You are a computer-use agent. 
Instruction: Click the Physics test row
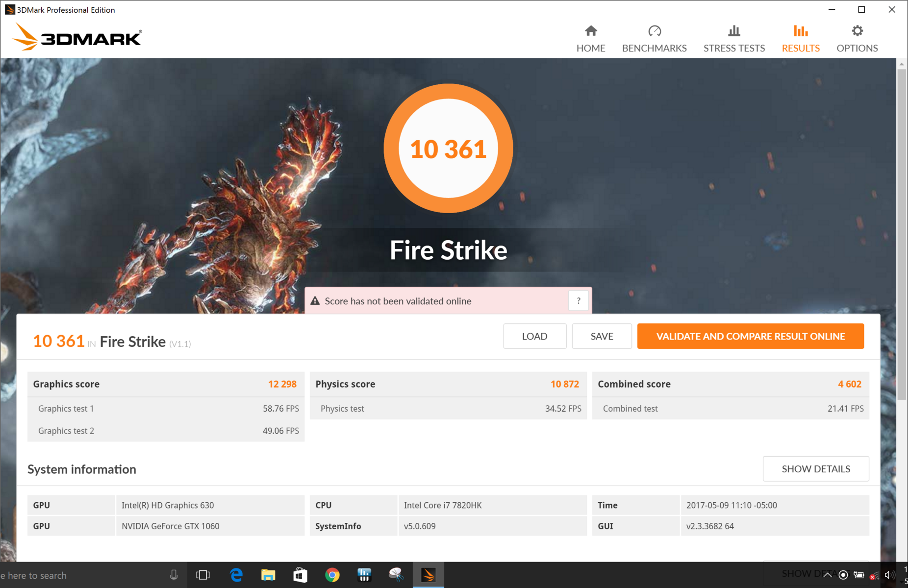[448, 408]
